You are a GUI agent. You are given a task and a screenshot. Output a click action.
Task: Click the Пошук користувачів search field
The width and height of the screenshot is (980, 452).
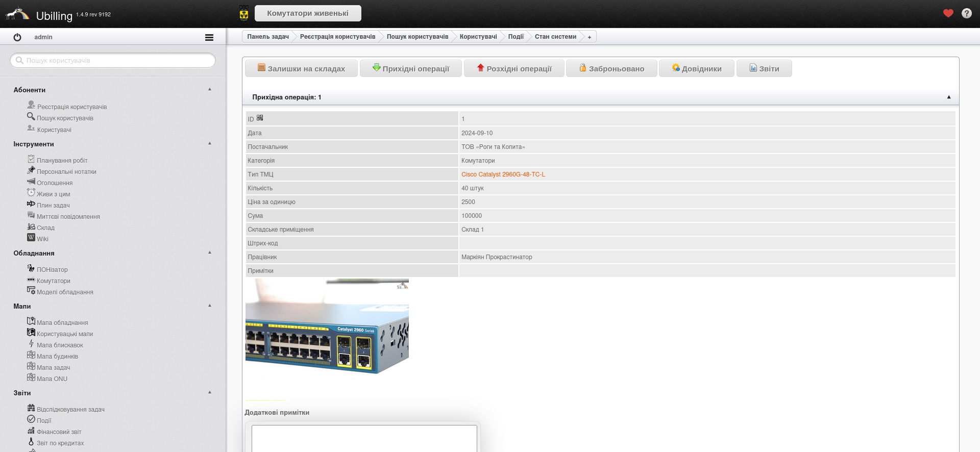pos(113,60)
